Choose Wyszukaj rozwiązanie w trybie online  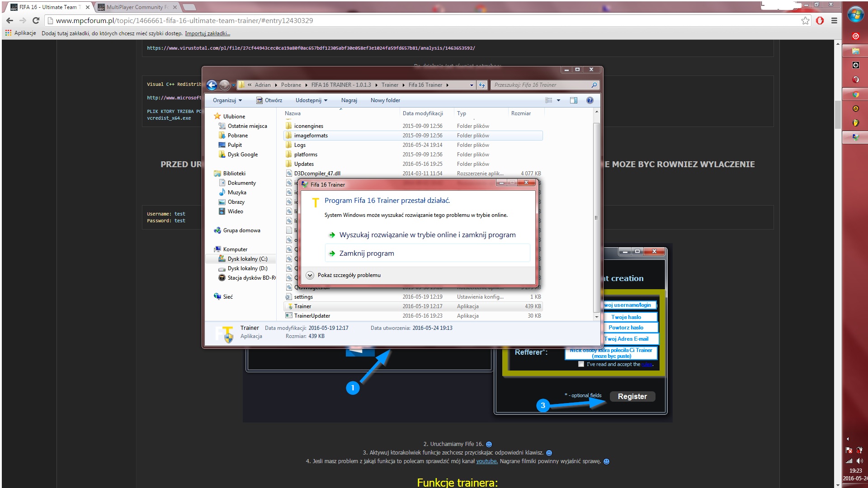tap(427, 235)
